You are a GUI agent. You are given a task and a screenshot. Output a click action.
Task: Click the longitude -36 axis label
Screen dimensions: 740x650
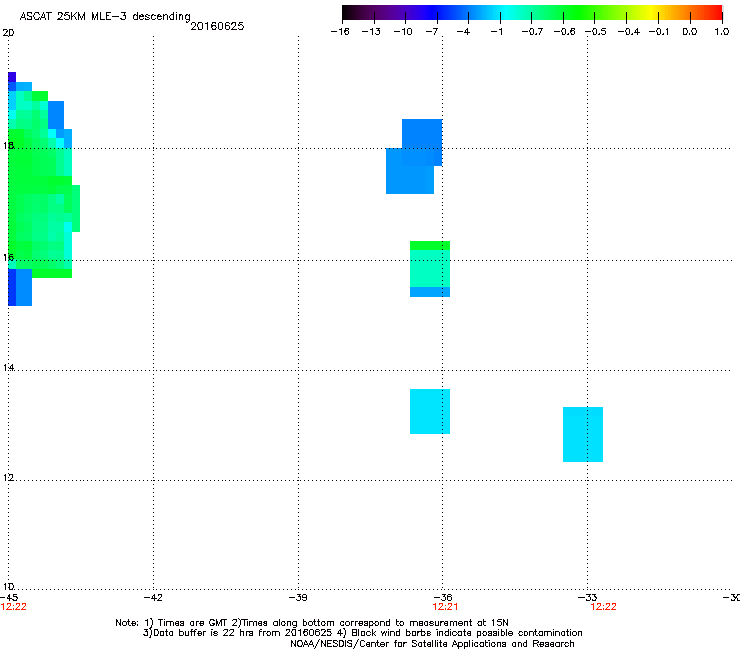point(443,598)
